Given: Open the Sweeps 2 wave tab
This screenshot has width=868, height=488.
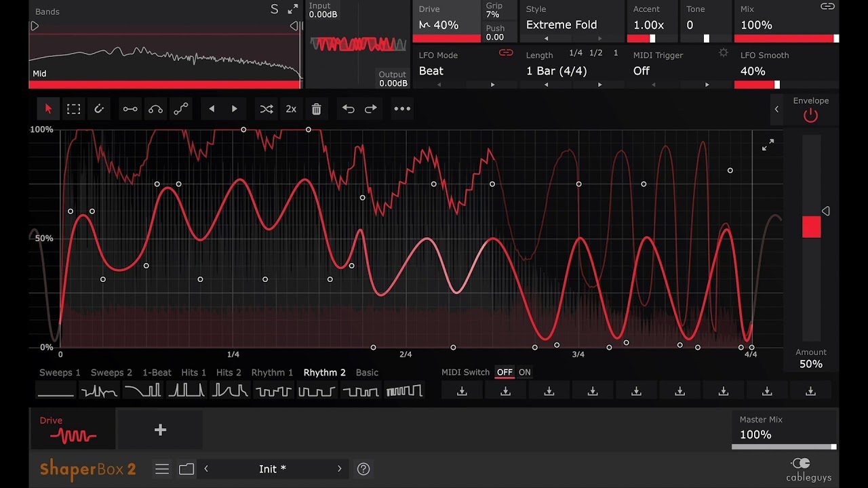Looking at the screenshot, I should pos(111,372).
